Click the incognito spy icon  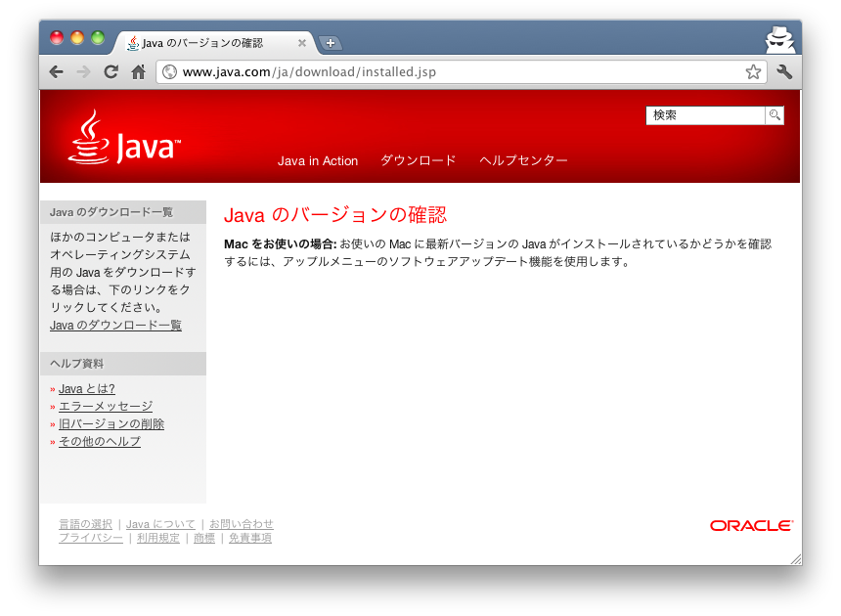click(779, 40)
